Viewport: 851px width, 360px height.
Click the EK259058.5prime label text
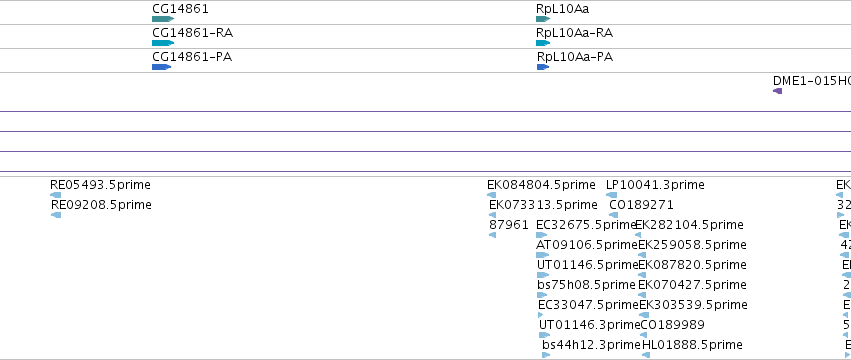click(x=693, y=245)
